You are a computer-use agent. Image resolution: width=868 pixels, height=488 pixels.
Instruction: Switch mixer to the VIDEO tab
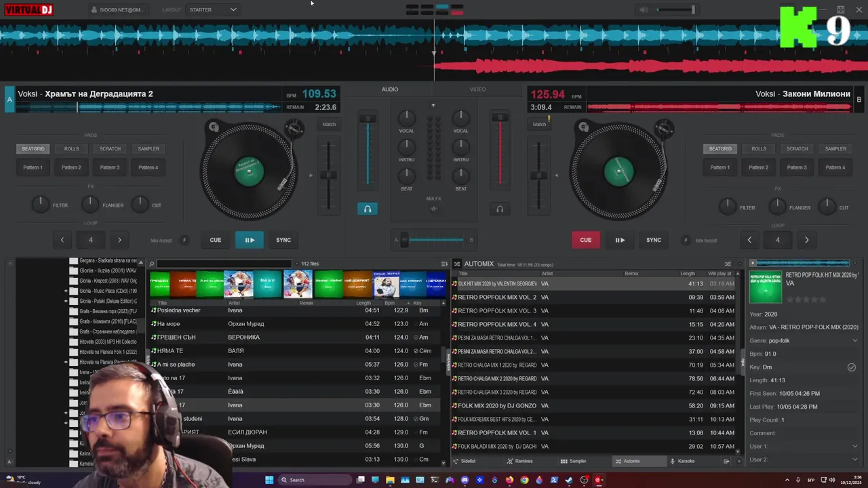coord(477,89)
